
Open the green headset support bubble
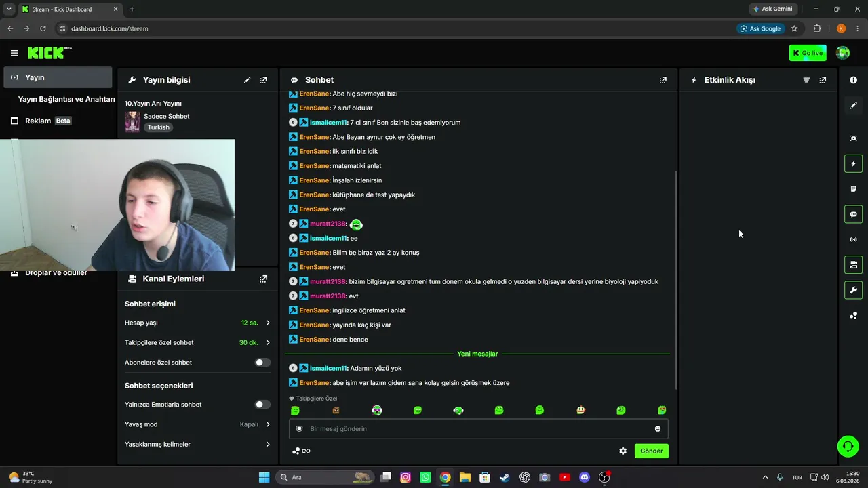click(x=848, y=446)
